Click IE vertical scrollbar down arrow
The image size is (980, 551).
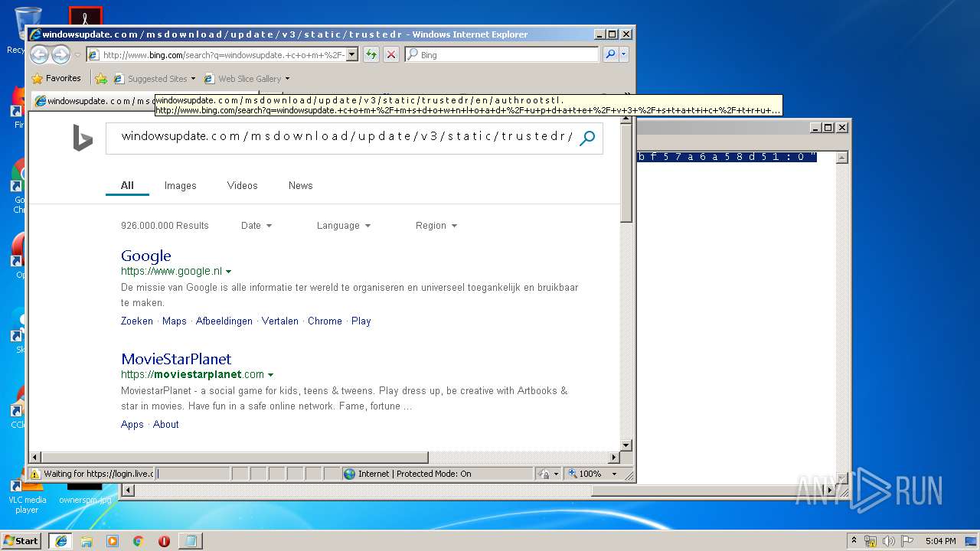[x=626, y=445]
